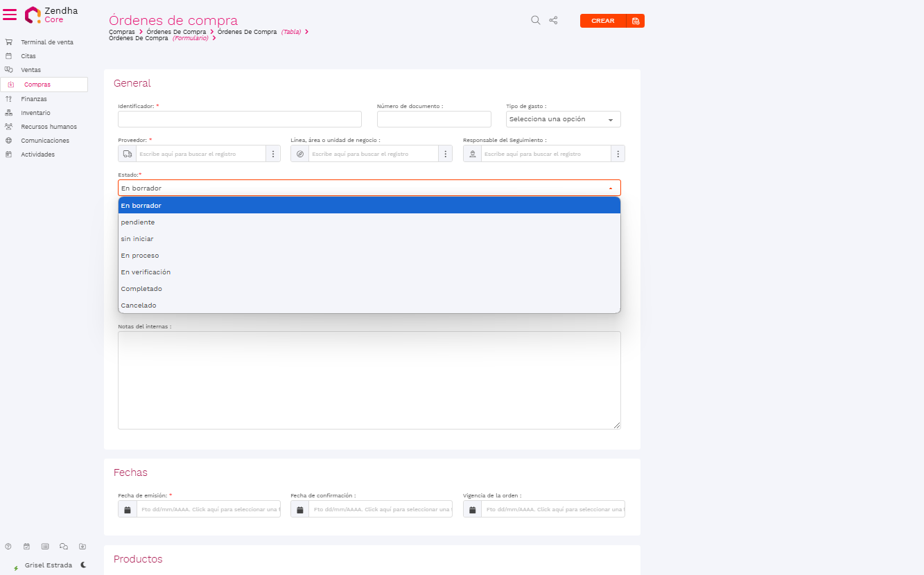The height and width of the screenshot is (575, 924).
Task: Open the calendar-check icon in sidebar footer
Action: (x=26, y=546)
